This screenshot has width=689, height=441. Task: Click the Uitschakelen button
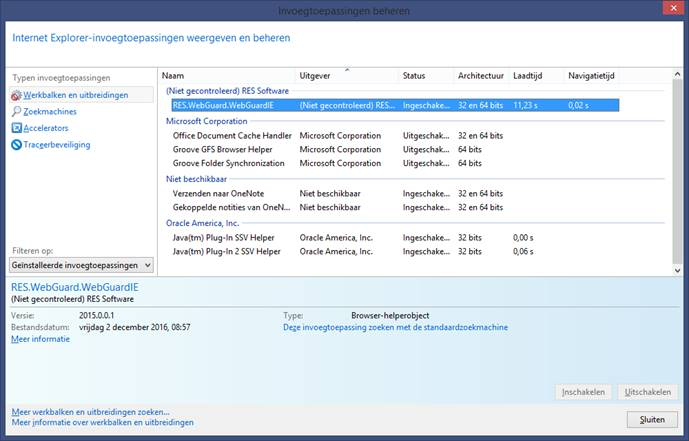tap(648, 392)
